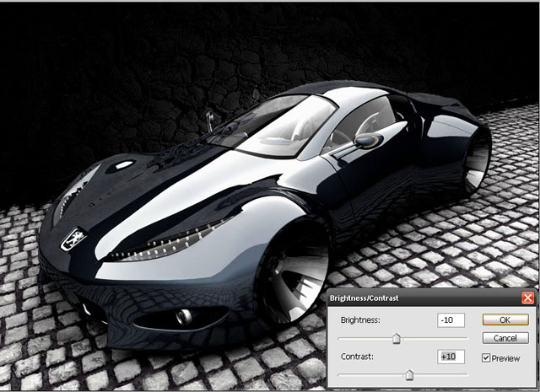
Task: Click the "Contrast:" label
Action: [x=357, y=357]
